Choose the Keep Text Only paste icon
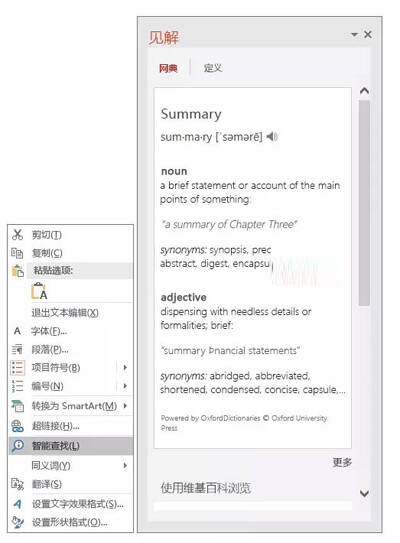The height and width of the screenshot is (543, 400). 39,291
